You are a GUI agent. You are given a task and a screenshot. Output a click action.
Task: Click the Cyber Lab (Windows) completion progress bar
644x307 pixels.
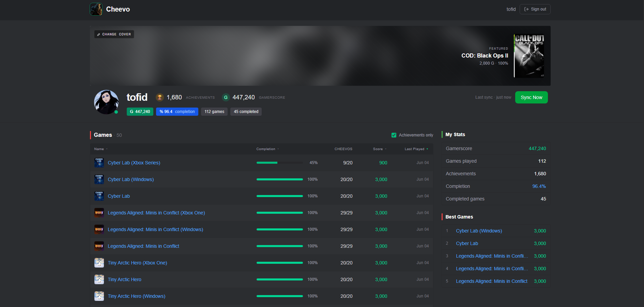(280, 179)
